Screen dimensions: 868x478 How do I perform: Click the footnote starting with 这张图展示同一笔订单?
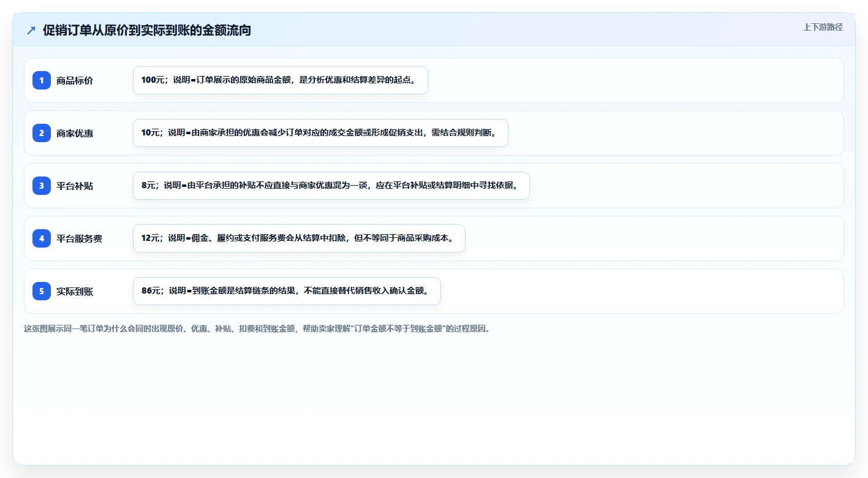point(257,328)
